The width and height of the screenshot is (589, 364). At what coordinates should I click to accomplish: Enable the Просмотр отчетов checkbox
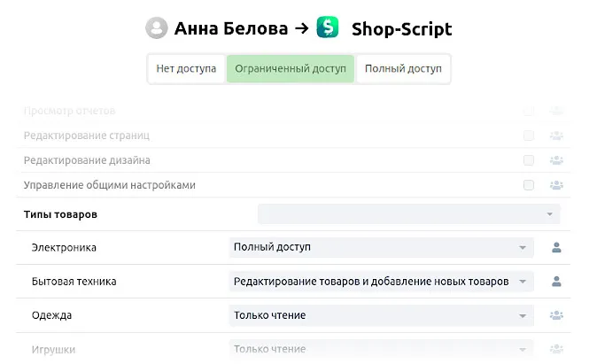(x=529, y=111)
